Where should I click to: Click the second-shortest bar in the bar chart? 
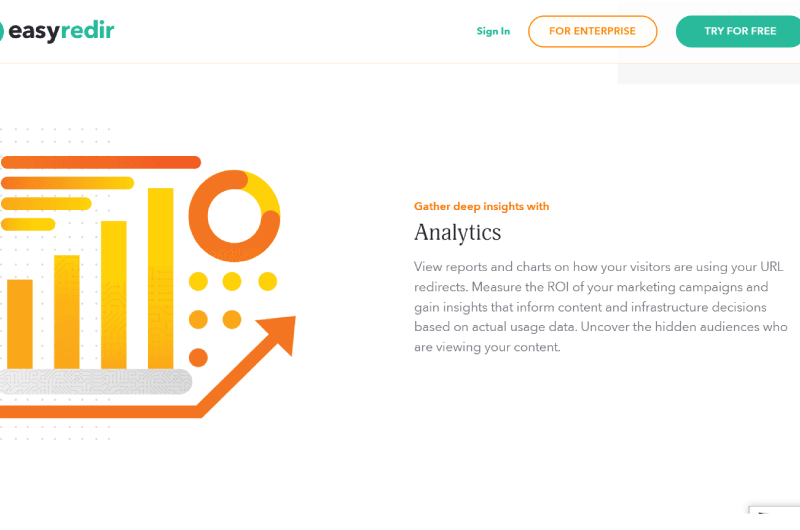(x=67, y=312)
